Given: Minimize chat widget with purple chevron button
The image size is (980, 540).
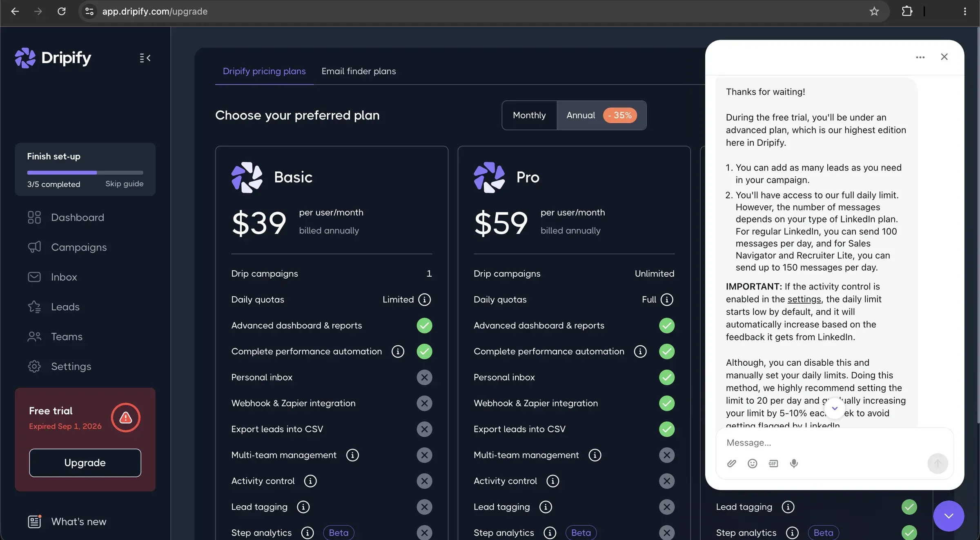Looking at the screenshot, I should tap(949, 516).
